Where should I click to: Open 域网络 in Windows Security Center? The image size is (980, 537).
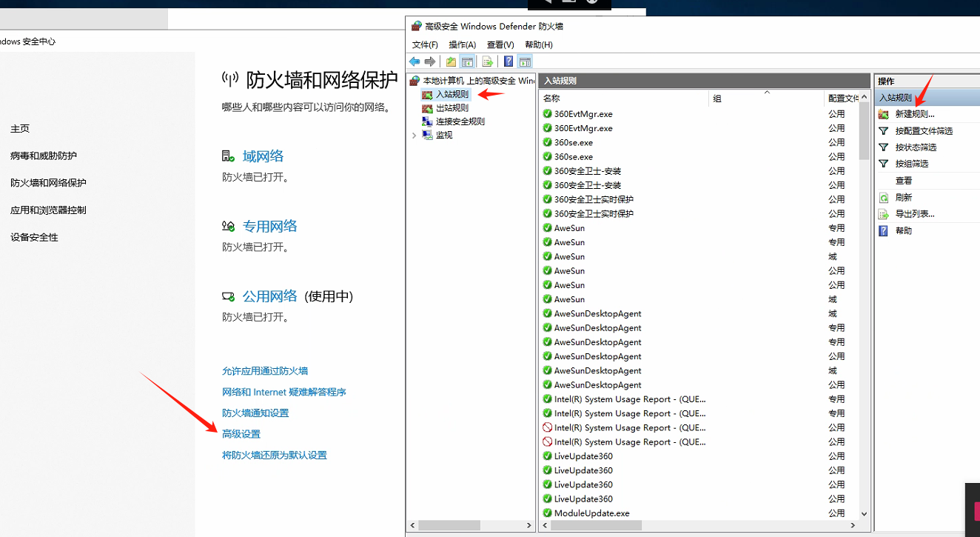pyautogui.click(x=263, y=156)
